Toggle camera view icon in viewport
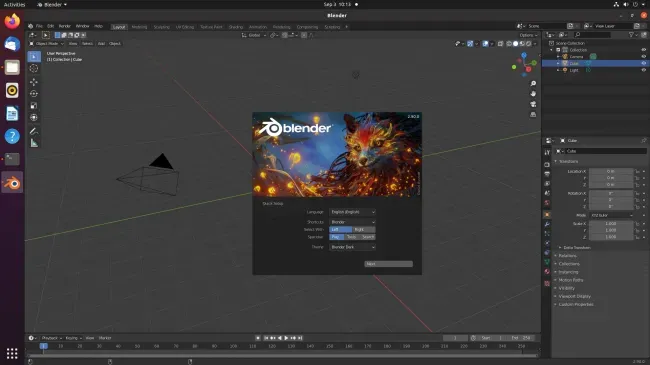 tap(533, 104)
